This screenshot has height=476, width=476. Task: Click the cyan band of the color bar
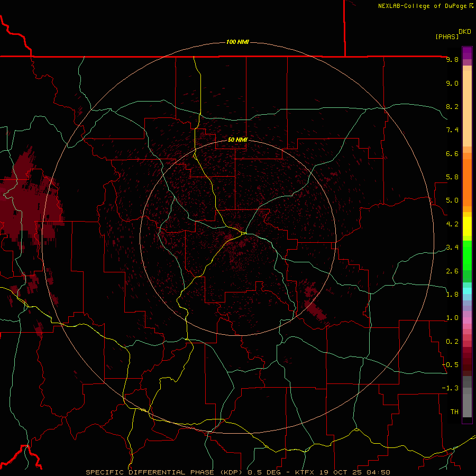point(467,291)
